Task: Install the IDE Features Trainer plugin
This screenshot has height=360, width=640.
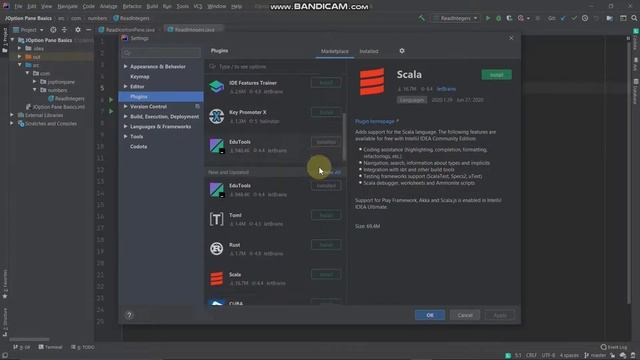Action: coord(326,83)
